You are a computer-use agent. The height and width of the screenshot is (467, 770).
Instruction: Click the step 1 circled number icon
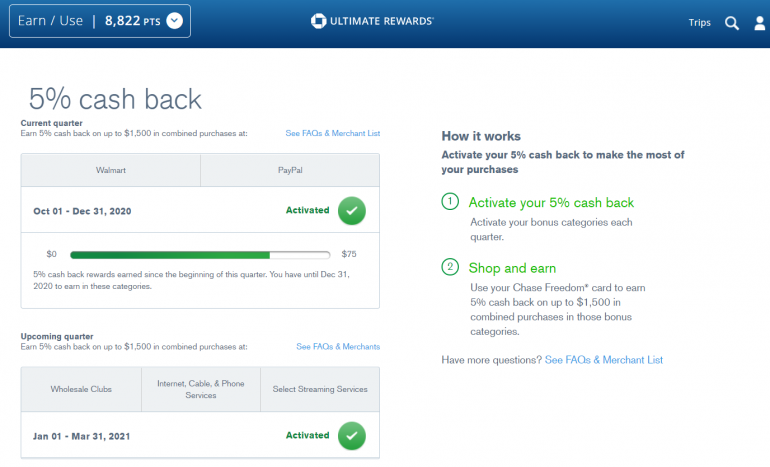tap(450, 202)
